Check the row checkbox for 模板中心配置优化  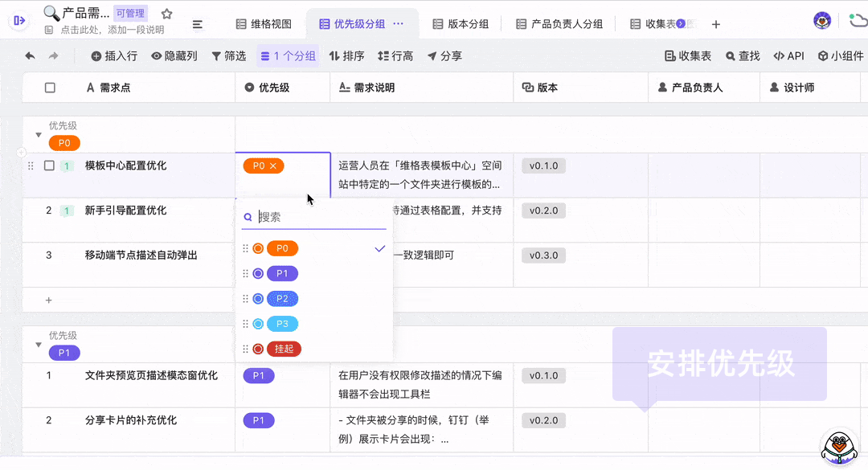pos(50,166)
